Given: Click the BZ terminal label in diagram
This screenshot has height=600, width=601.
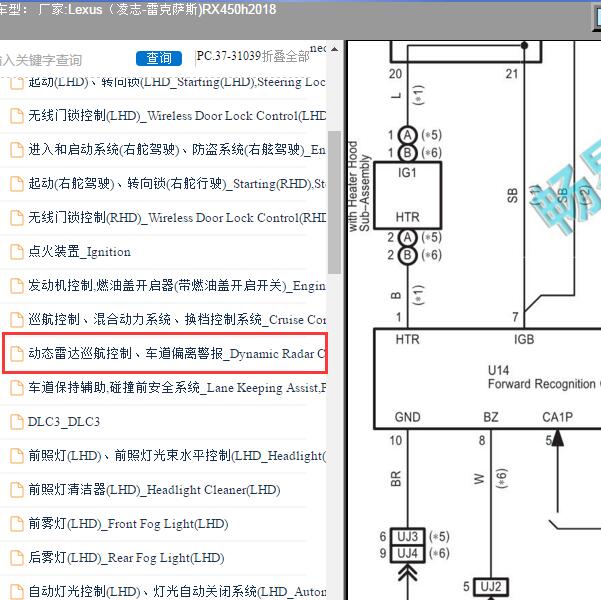Looking at the screenshot, I should coord(491,417).
